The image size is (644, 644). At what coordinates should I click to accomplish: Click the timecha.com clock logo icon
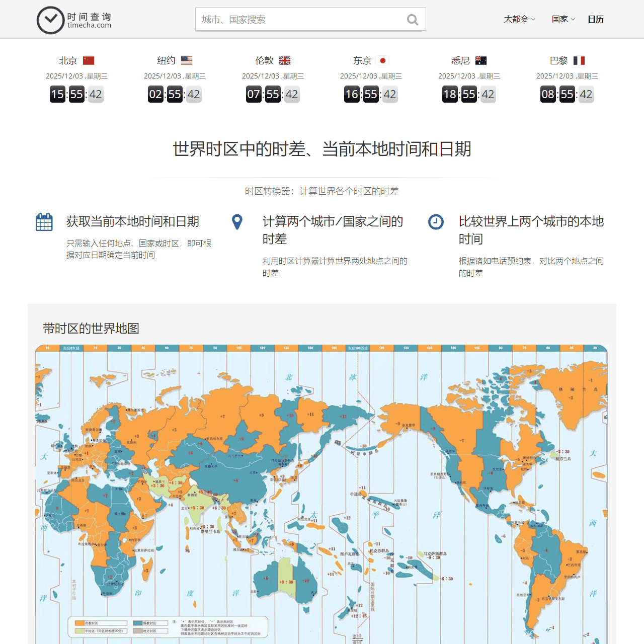coord(50,20)
